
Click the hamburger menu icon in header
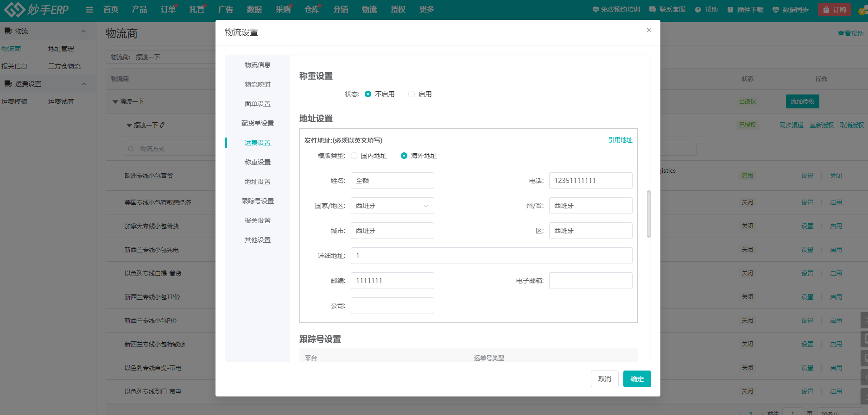coord(89,10)
